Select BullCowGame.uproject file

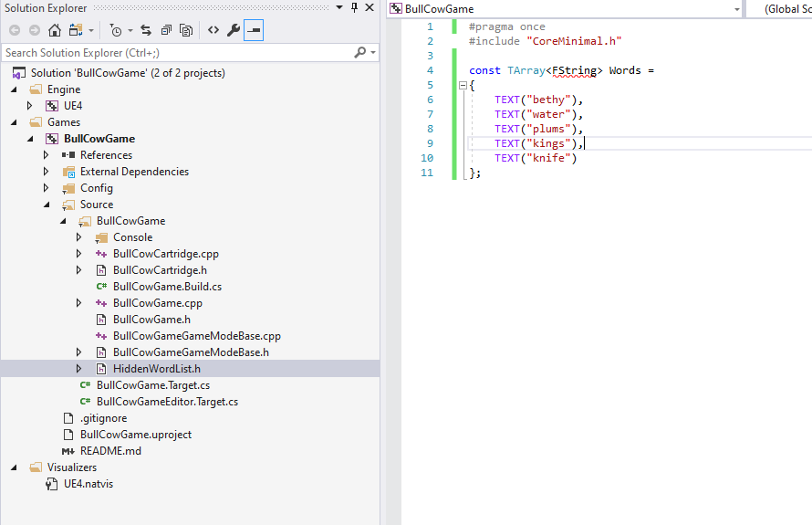pyautogui.click(x=135, y=435)
